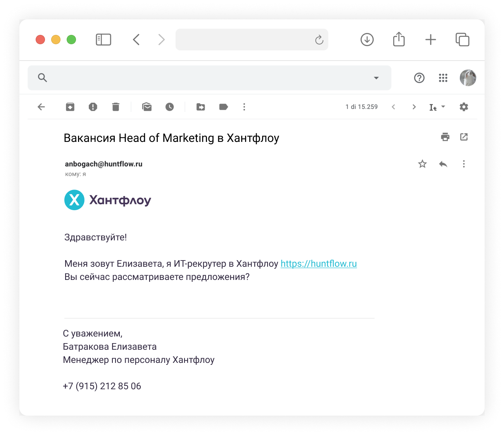Snooze this message with the clock icon
The width and height of the screenshot is (504, 435).
click(x=169, y=107)
